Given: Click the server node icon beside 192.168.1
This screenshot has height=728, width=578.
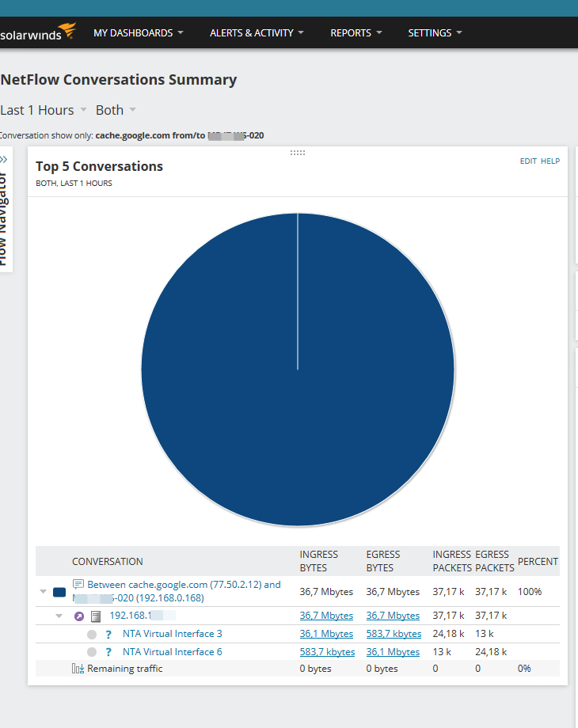Looking at the screenshot, I should coord(96,616).
